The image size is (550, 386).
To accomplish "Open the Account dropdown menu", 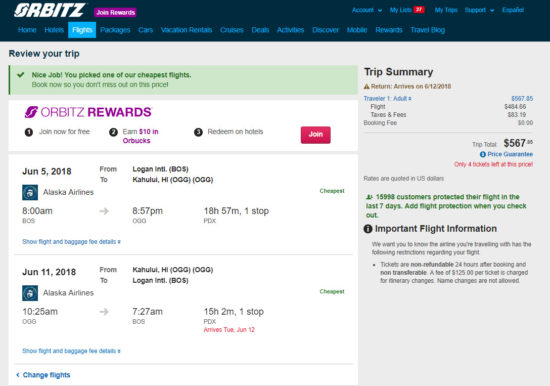I will pyautogui.click(x=367, y=10).
